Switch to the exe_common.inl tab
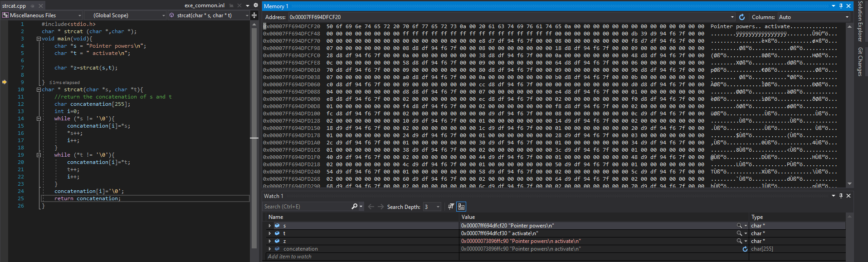The height and width of the screenshot is (262, 868). click(x=204, y=5)
